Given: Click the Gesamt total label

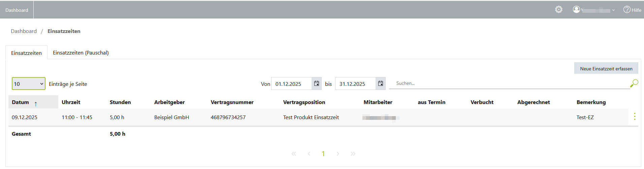Looking at the screenshot, I should point(21,134).
